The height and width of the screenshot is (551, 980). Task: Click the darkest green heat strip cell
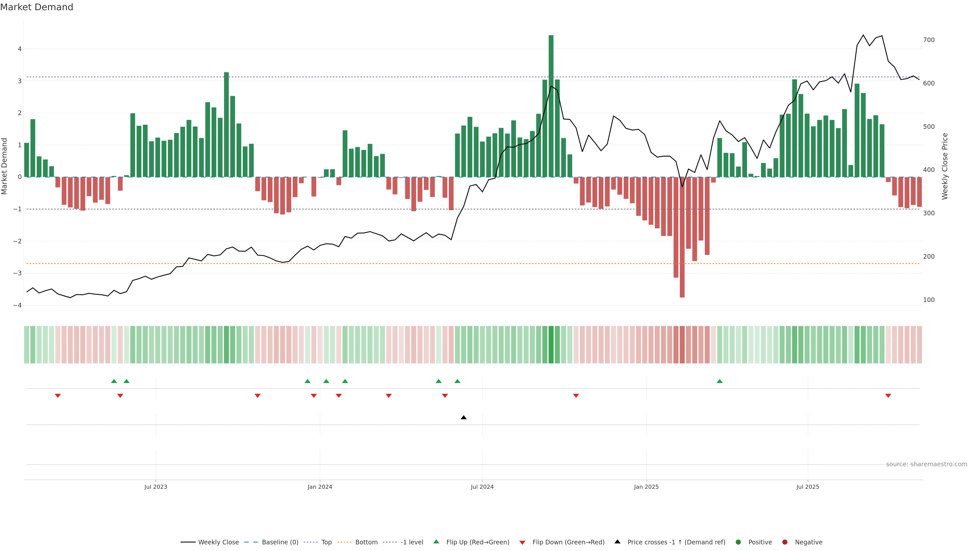[551, 345]
